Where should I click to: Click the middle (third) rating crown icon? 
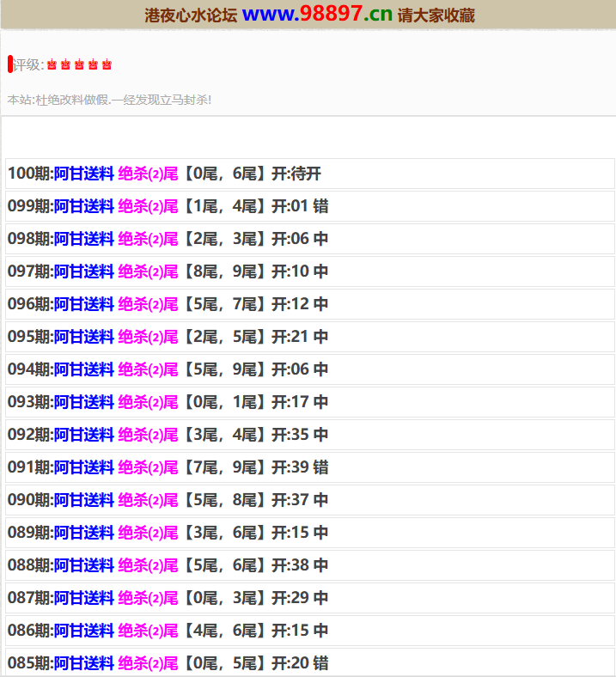coord(79,64)
